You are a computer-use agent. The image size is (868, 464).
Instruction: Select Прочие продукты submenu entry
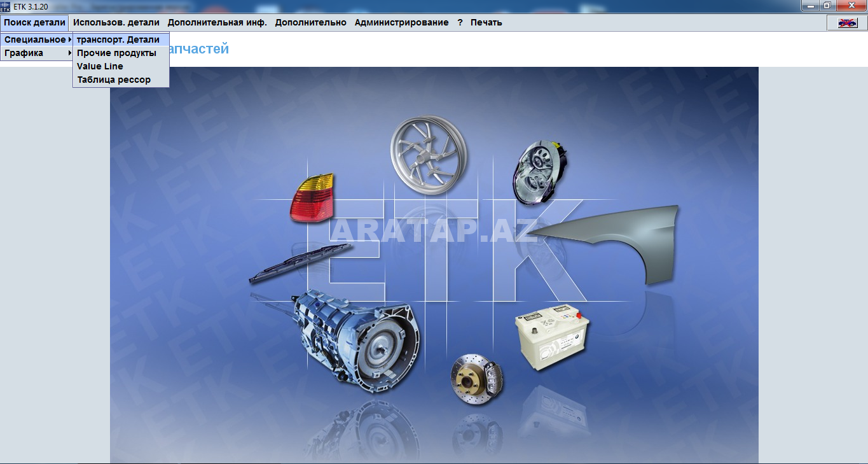click(121, 53)
